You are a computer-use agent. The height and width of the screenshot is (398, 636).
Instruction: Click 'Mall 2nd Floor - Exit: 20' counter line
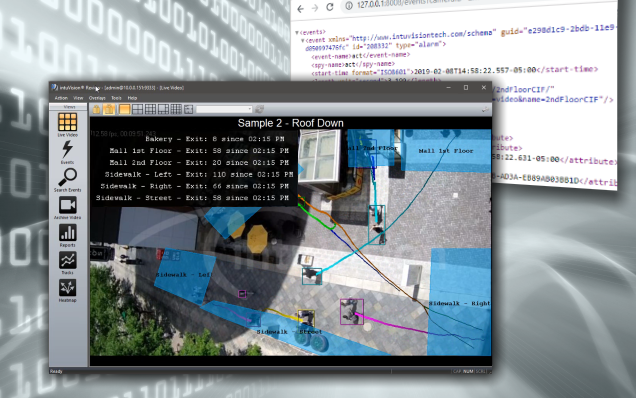tap(199, 162)
